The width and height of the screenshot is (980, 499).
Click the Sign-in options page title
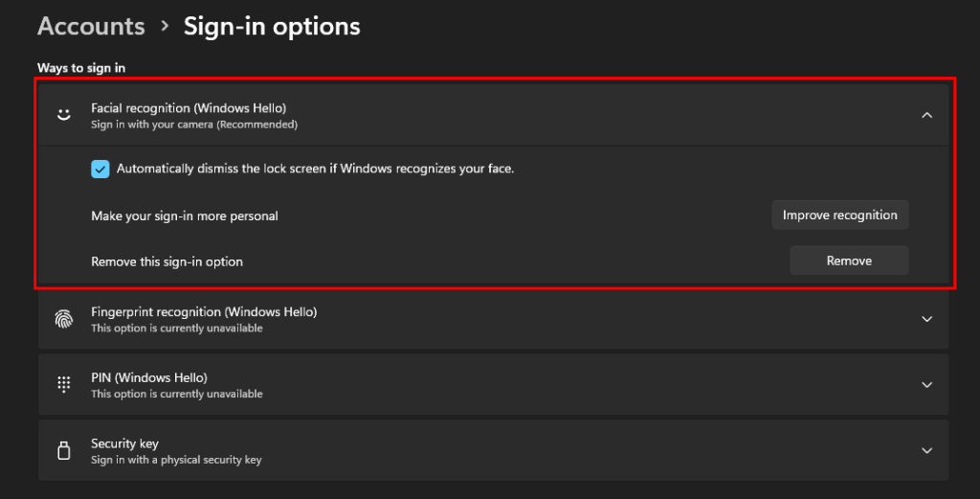tap(272, 26)
